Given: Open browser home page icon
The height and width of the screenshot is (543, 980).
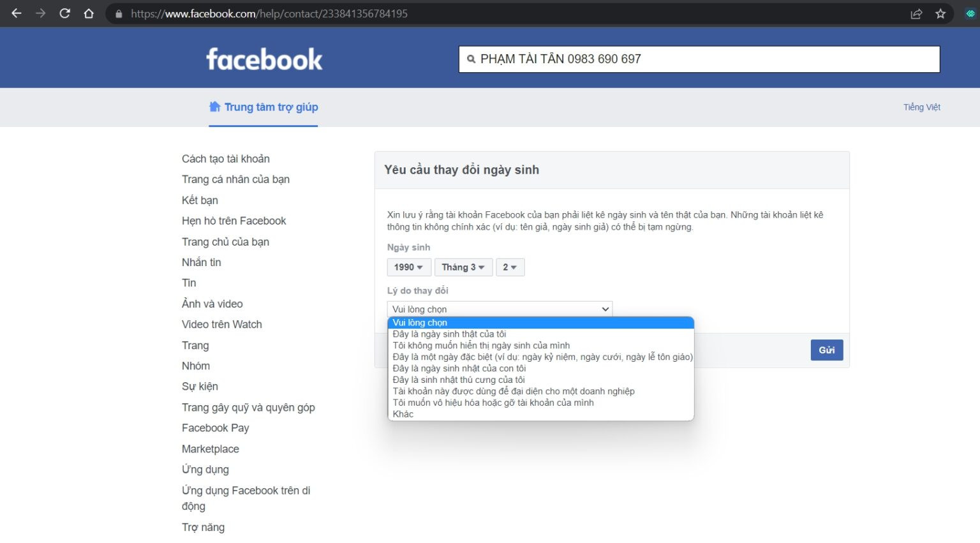Looking at the screenshot, I should 89,13.
